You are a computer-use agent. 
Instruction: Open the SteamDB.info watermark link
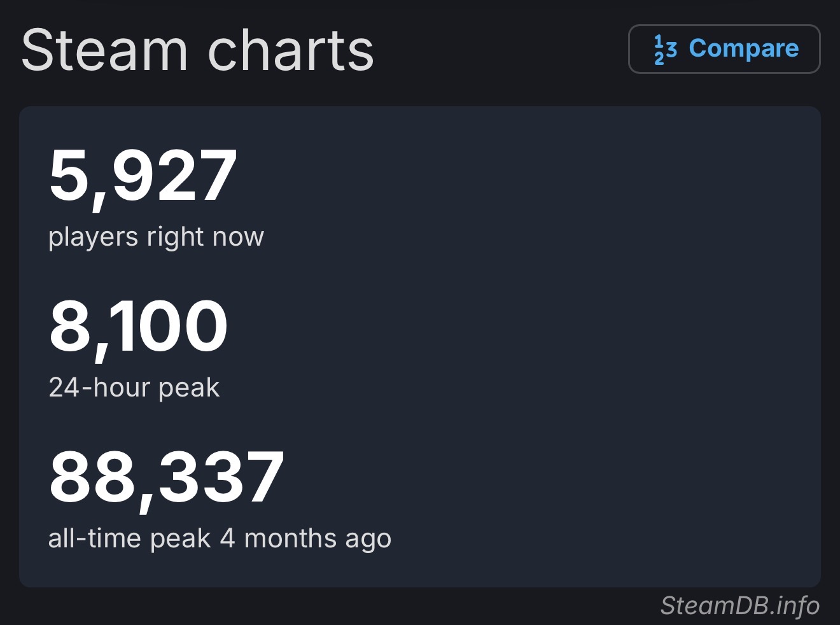coord(739,605)
